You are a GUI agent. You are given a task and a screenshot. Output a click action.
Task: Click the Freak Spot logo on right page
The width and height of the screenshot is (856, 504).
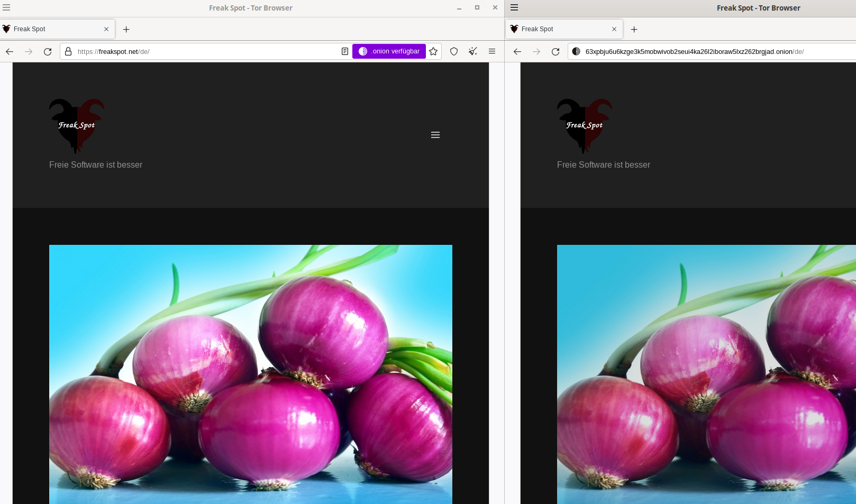pos(585,126)
